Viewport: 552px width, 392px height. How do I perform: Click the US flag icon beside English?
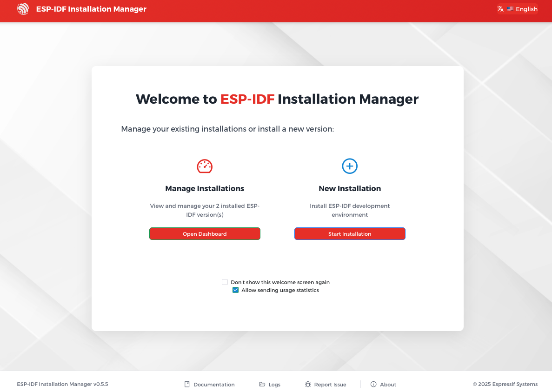510,9
